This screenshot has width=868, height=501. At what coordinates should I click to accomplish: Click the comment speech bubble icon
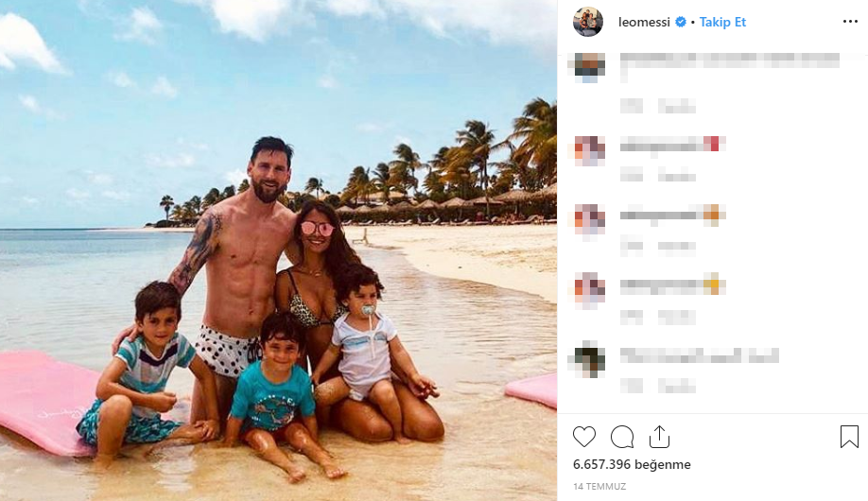point(621,437)
